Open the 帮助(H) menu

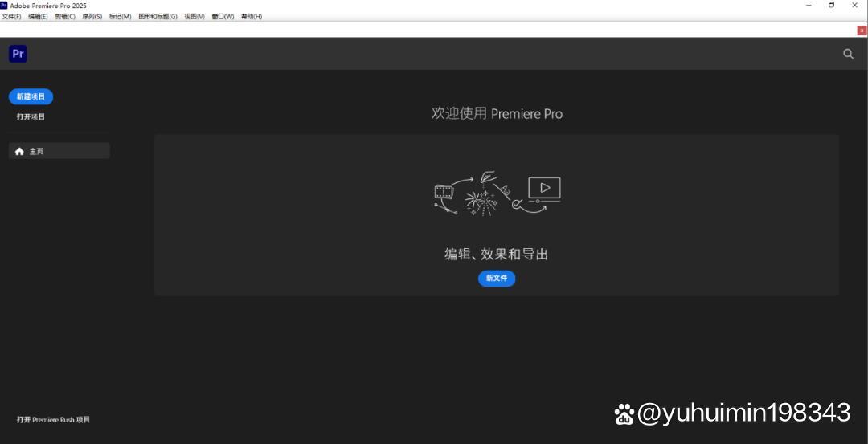tap(252, 17)
